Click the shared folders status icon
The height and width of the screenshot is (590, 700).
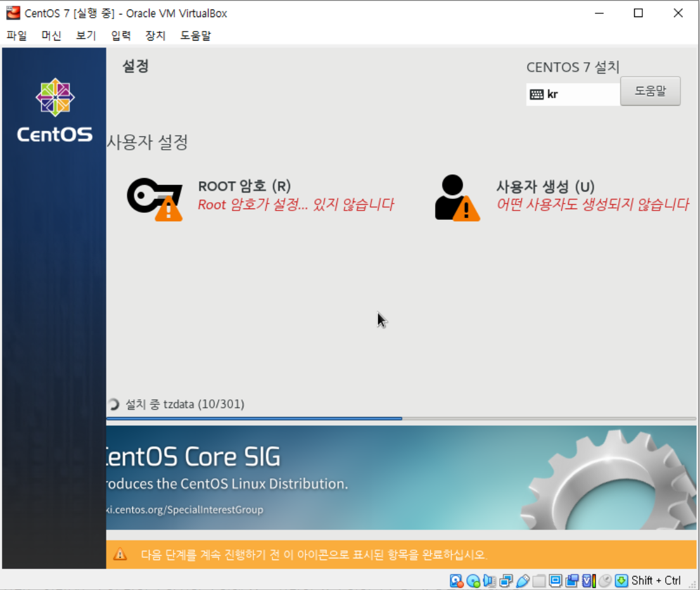(539, 580)
